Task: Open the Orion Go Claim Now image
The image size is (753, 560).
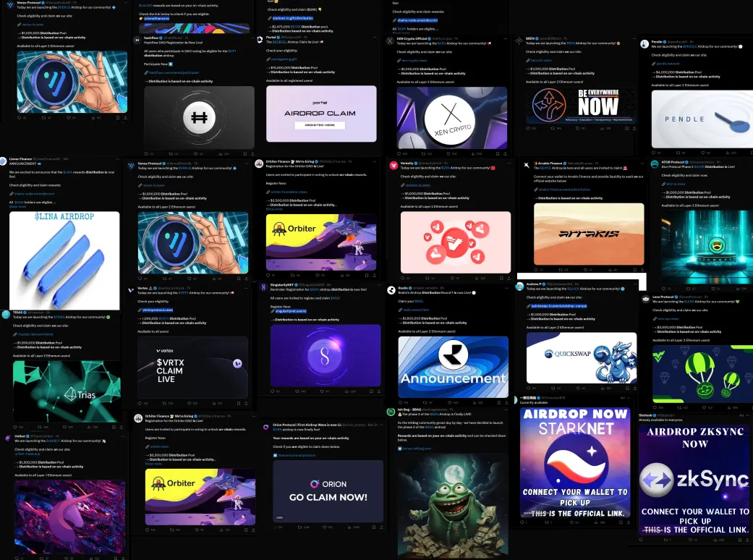Action: [328, 491]
